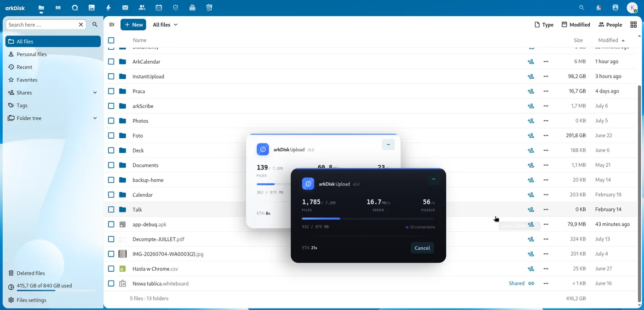This screenshot has width=644, height=310.
Task: Expand the Shares section chevron
Action: pos(95,93)
